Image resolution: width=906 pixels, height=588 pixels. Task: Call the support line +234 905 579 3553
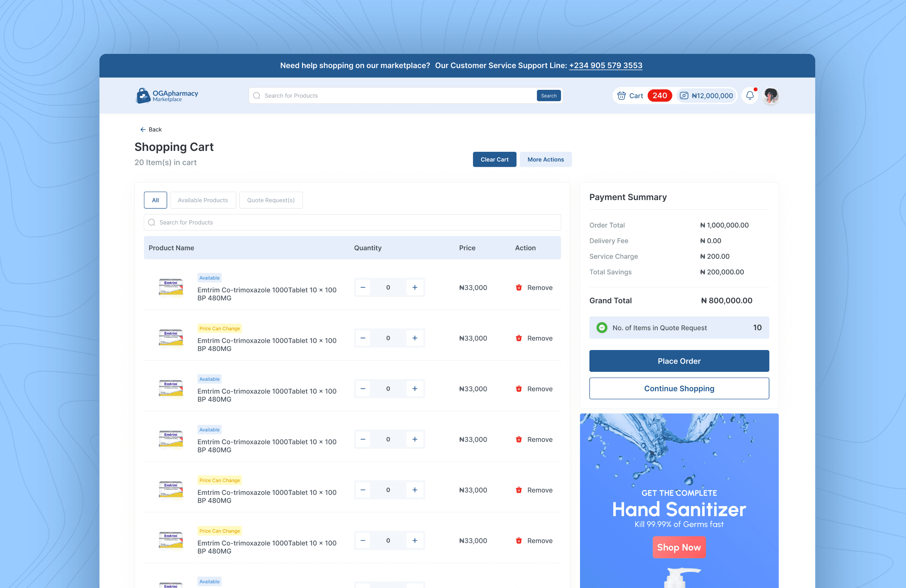pos(606,66)
